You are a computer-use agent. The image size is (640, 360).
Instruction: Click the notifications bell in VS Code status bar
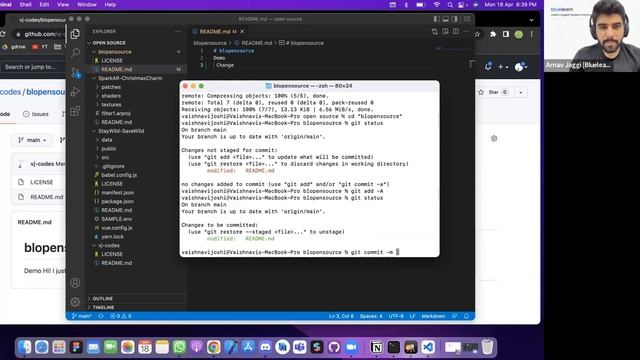tap(466, 316)
